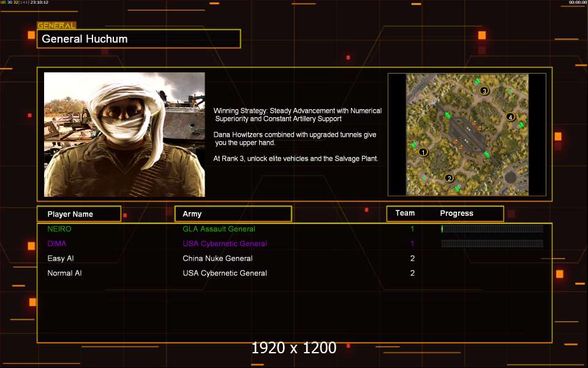Select the NEIRO player name

click(x=59, y=229)
